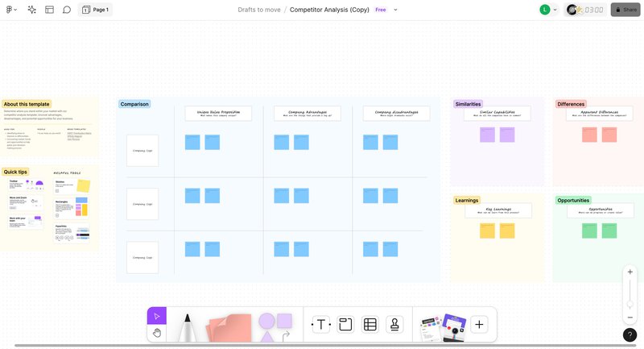Image resolution: width=644 pixels, height=349 pixels.
Task: Click the Share button
Action: point(625,10)
